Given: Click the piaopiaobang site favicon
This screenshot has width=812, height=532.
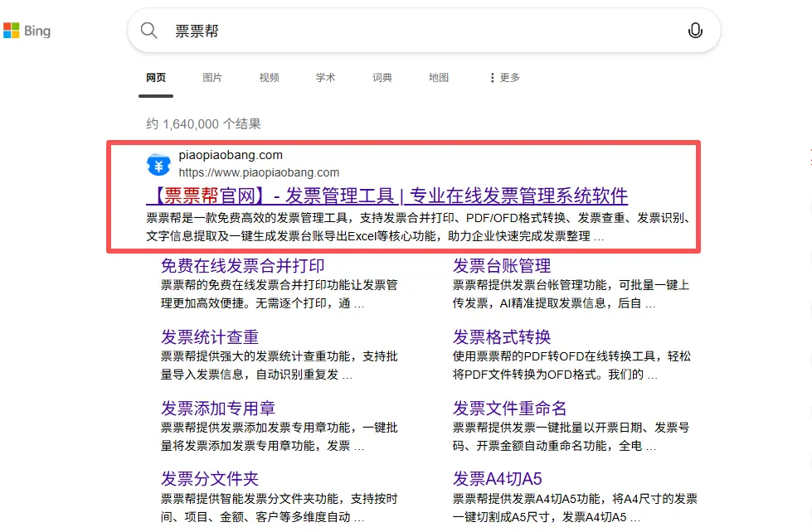Looking at the screenshot, I should click(x=158, y=164).
